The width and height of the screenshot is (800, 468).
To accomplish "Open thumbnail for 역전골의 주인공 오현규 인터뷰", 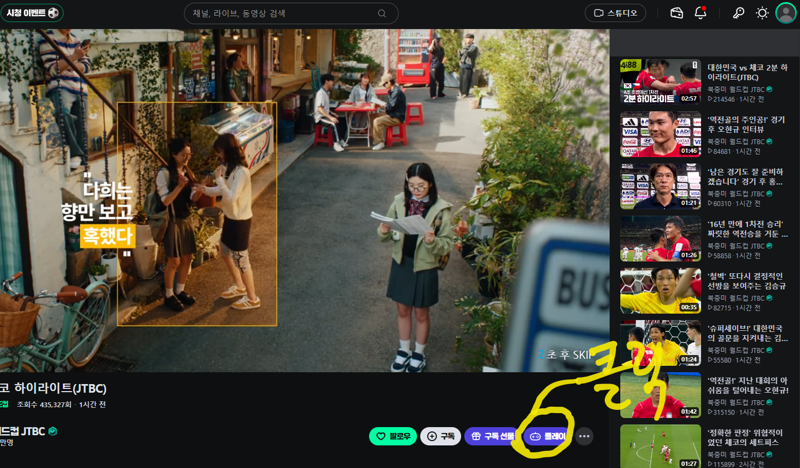I will coord(660,134).
